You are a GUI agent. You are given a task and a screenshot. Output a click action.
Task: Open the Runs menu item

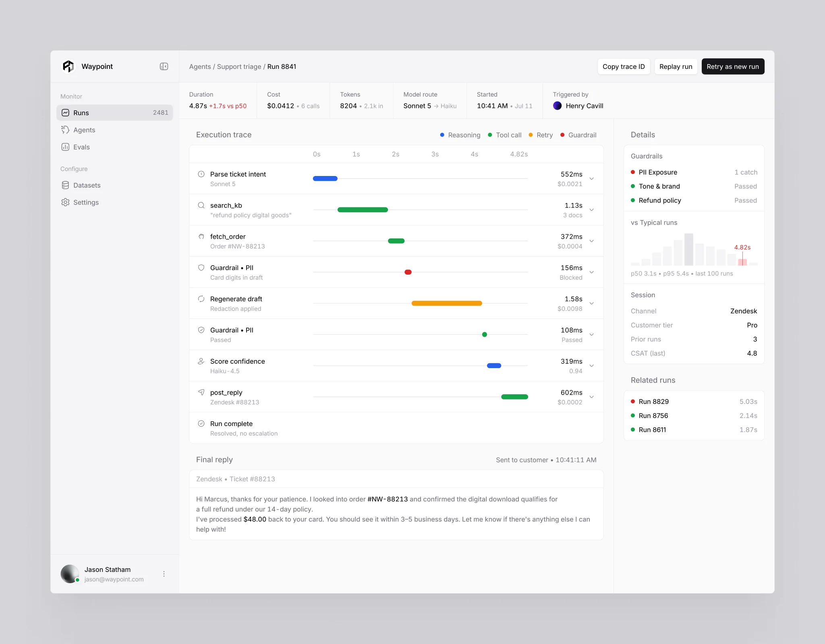coord(115,113)
